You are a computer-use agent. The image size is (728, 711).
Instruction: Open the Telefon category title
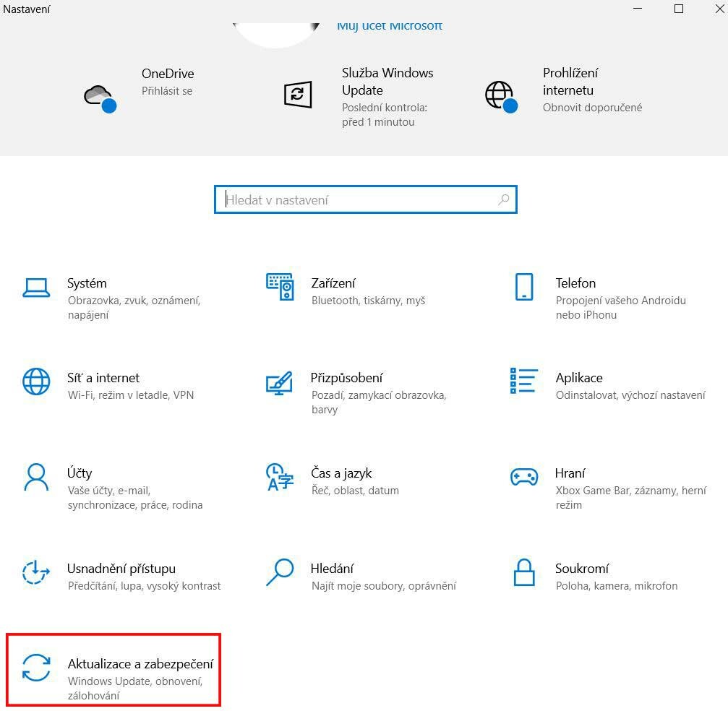[x=575, y=283]
